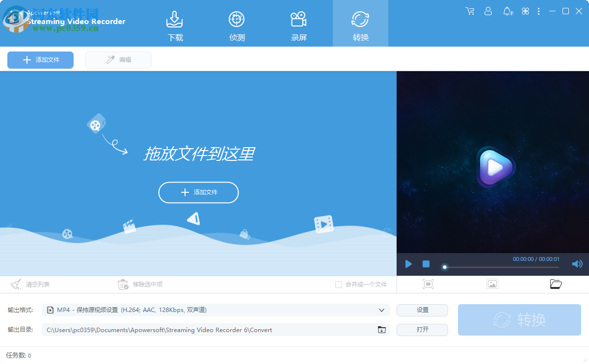Open the user account icon
The width and height of the screenshot is (589, 364).
pos(488,11)
